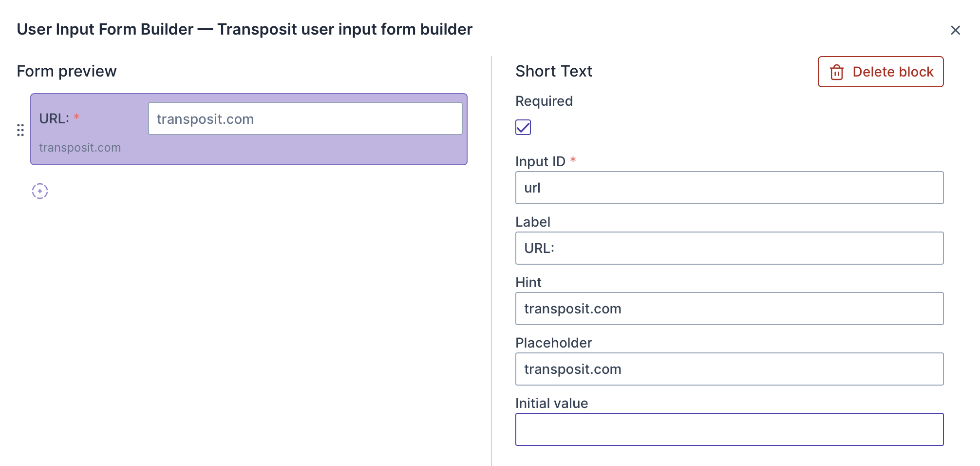Click the Short Text heading

[554, 71]
